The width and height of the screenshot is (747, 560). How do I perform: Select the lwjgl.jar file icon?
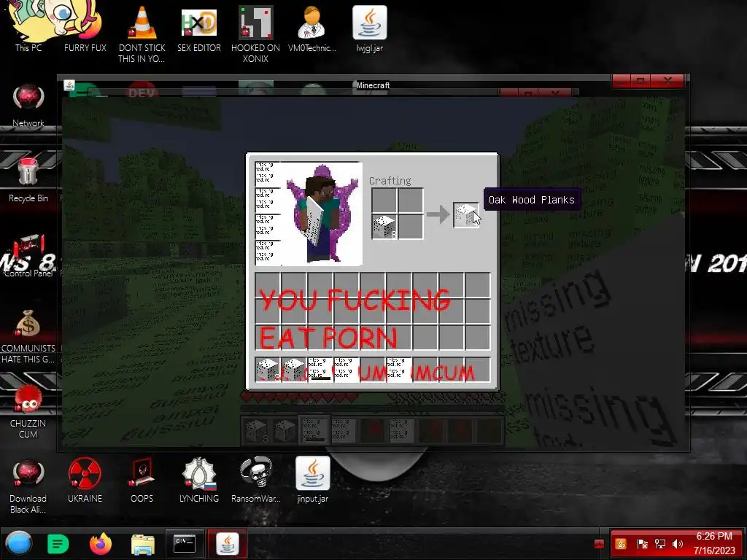[x=370, y=28]
